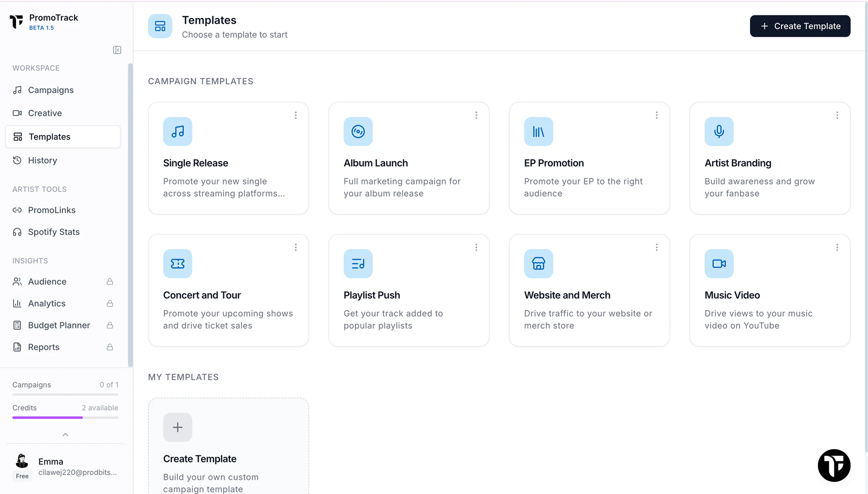
Task: Click the plus icon in My Templates
Action: tap(177, 427)
